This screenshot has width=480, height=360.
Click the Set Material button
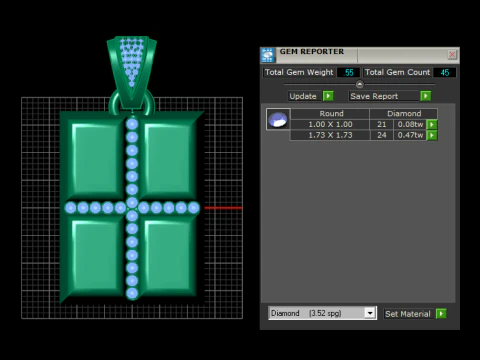tap(408, 314)
